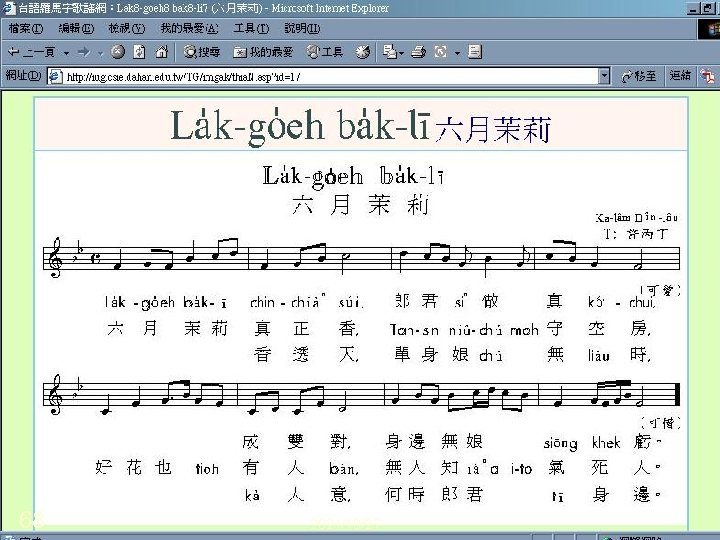Screen dimensions: 720x540
Task: Open the forward history dropdown arrow
Action: (100, 53)
